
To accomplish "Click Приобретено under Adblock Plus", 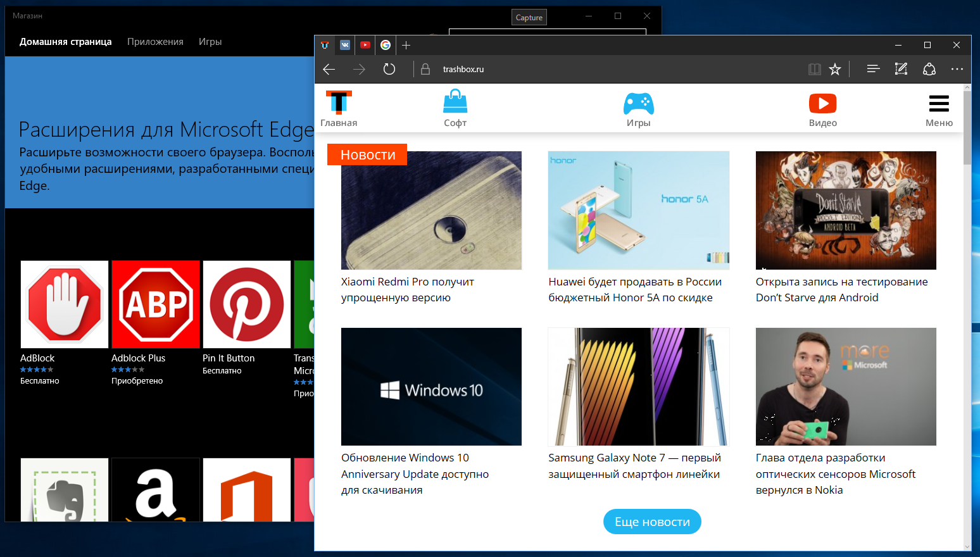I will tap(137, 381).
